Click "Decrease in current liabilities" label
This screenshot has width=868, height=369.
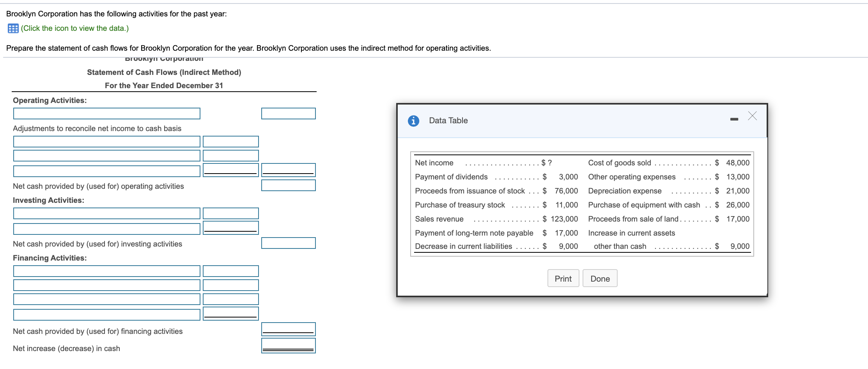[464, 246]
